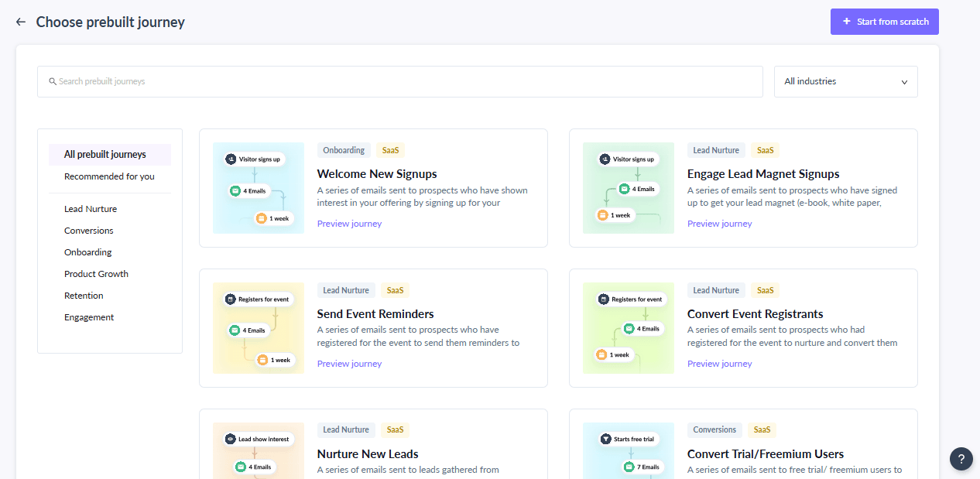Image resolution: width=980 pixels, height=479 pixels.
Task: Click Convert Trial/Freemium Users thumbnail
Action: [x=629, y=450]
